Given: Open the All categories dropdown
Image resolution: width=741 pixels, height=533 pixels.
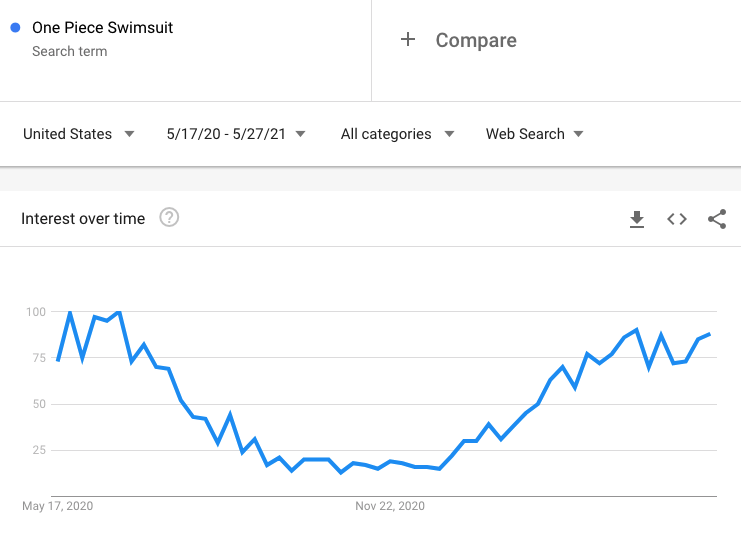Looking at the screenshot, I should pyautogui.click(x=397, y=134).
